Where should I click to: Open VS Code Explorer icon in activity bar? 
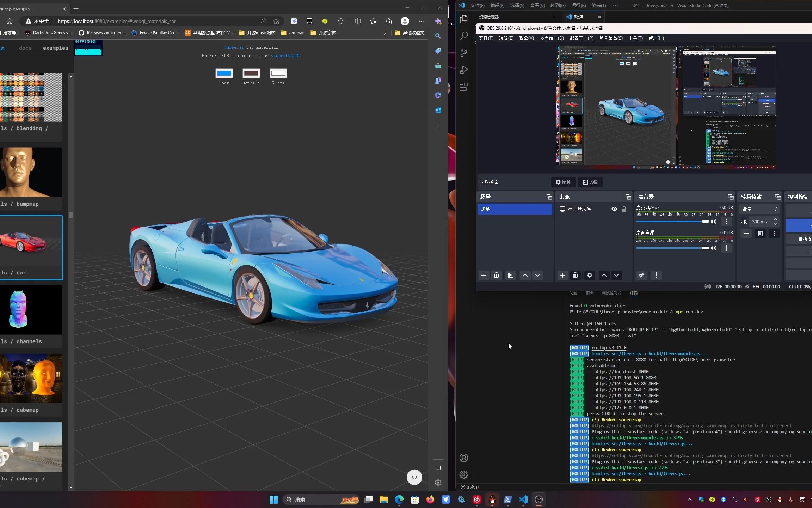click(x=464, y=19)
